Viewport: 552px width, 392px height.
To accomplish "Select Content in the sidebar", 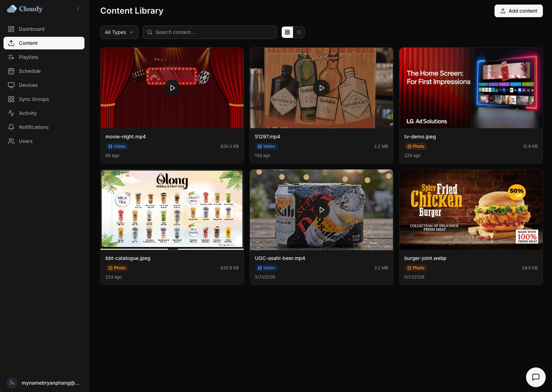I will pyautogui.click(x=44, y=43).
